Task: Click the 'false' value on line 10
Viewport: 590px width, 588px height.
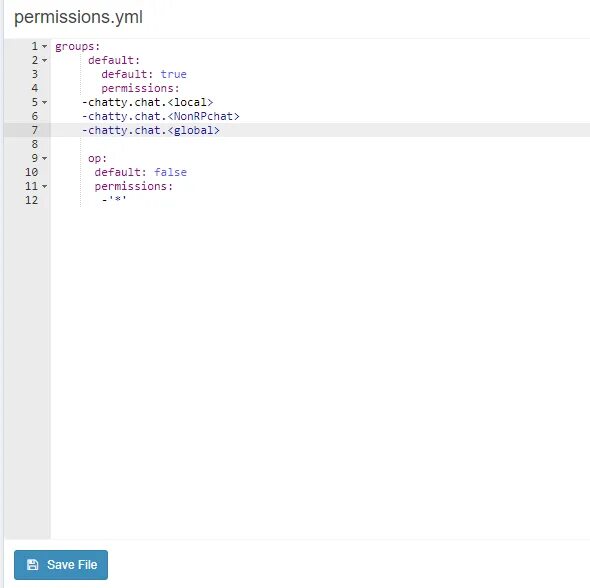Action: pyautogui.click(x=170, y=172)
